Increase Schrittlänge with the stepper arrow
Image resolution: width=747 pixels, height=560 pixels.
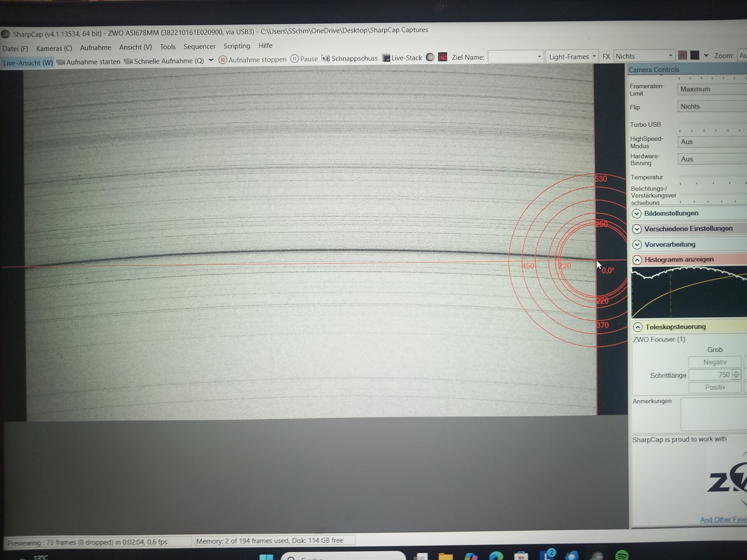coord(736,372)
